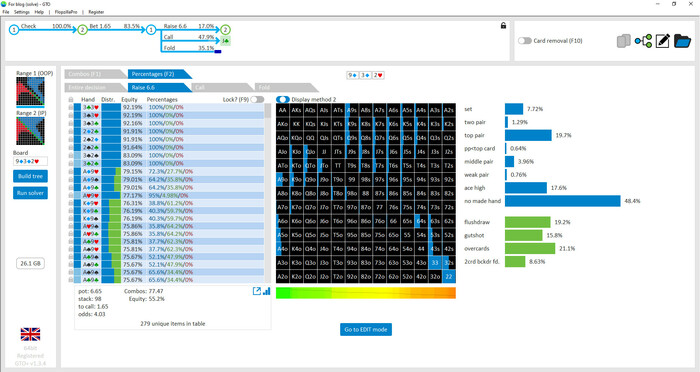Image resolution: width=700 pixels, height=372 pixels.
Task: Click the blue terminal node after Fold
Action: (x=218, y=51)
